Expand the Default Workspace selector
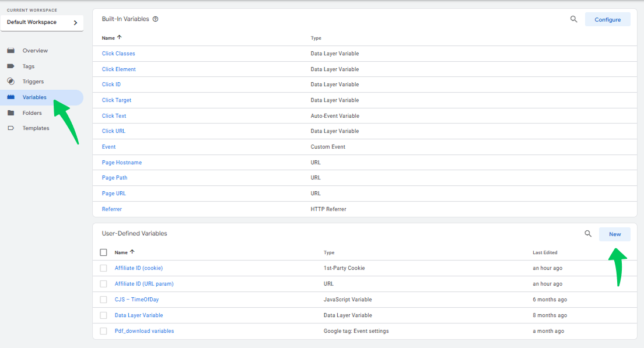This screenshot has height=348, width=644. (41, 23)
